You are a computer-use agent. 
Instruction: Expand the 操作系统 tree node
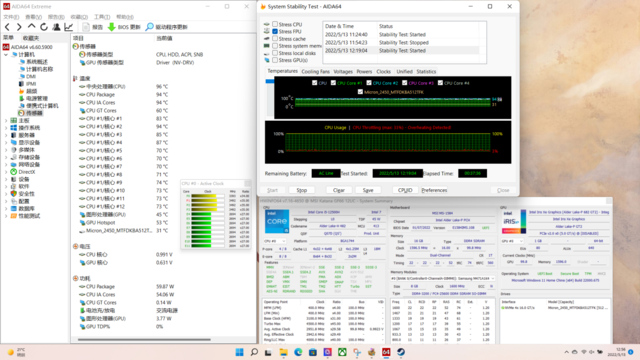pos(6,128)
